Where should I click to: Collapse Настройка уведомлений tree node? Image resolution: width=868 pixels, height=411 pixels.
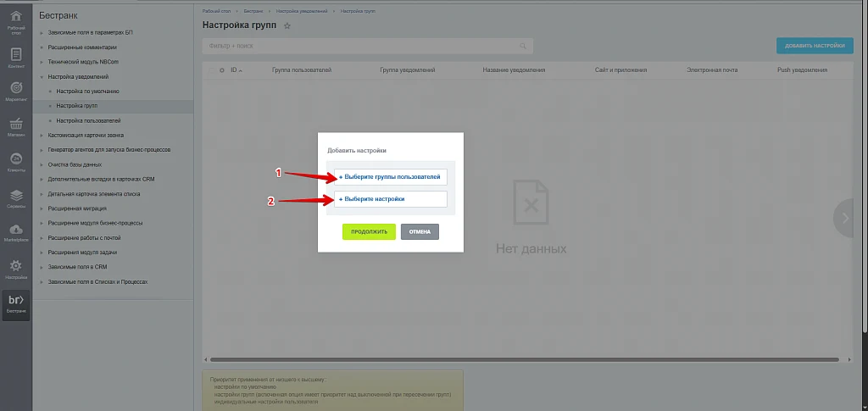point(42,77)
